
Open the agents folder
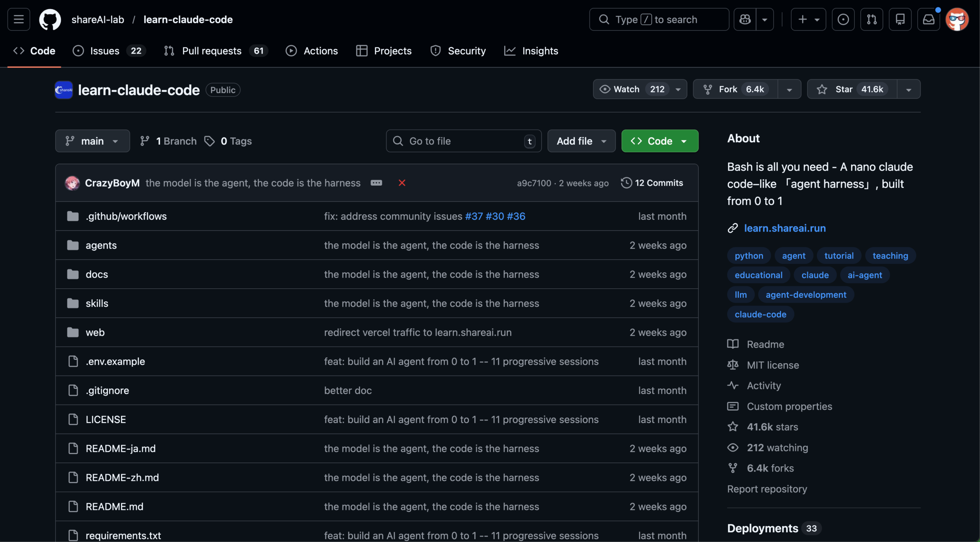101,245
